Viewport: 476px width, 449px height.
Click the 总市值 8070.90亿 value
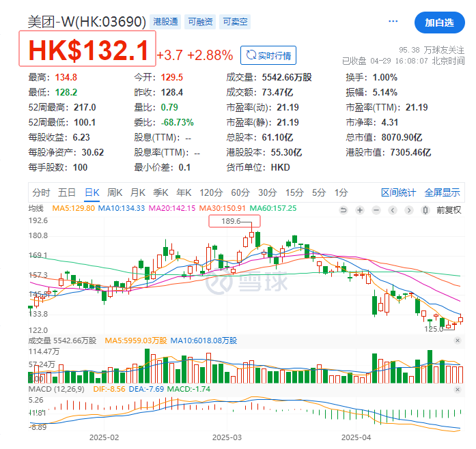[x=402, y=137]
